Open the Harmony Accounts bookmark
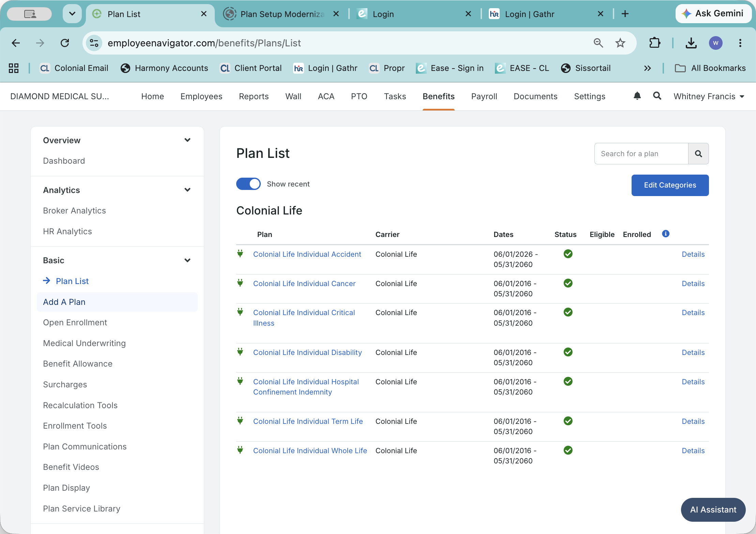Viewport: 756px width, 534px height. pyautogui.click(x=164, y=68)
